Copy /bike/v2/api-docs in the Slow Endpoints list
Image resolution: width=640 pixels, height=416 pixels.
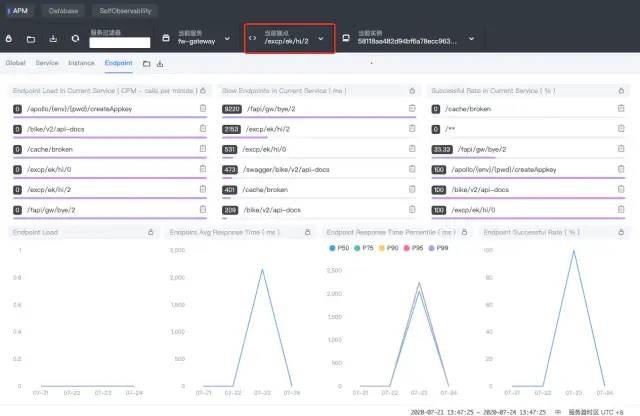click(412, 209)
